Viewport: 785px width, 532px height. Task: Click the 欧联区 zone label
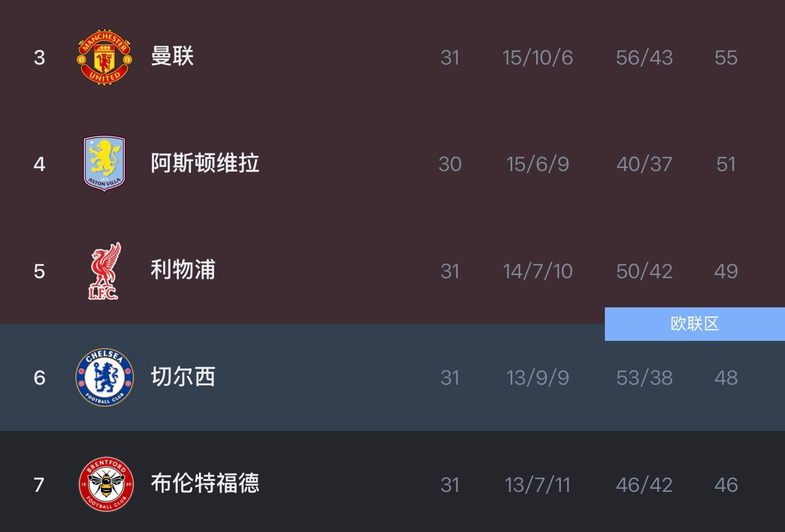(694, 324)
